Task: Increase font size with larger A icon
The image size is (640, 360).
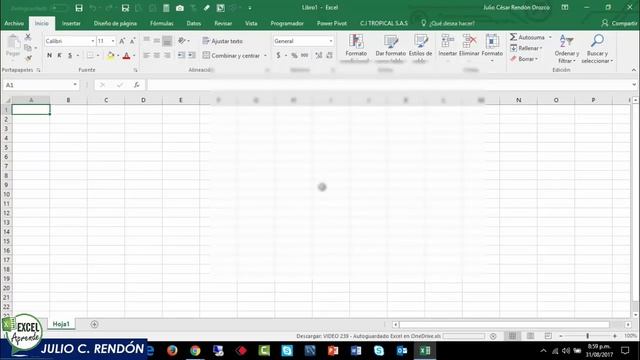Action: (122, 41)
